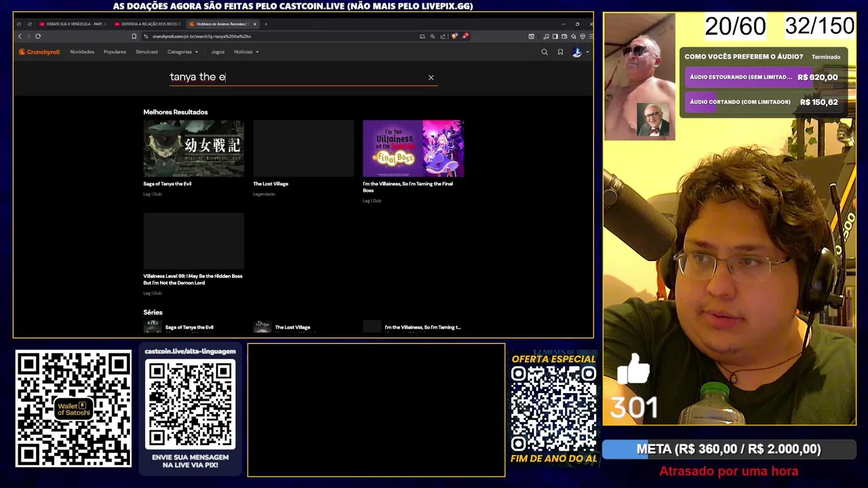Open the Crunchyroll watchlist bookmark icon

560,52
